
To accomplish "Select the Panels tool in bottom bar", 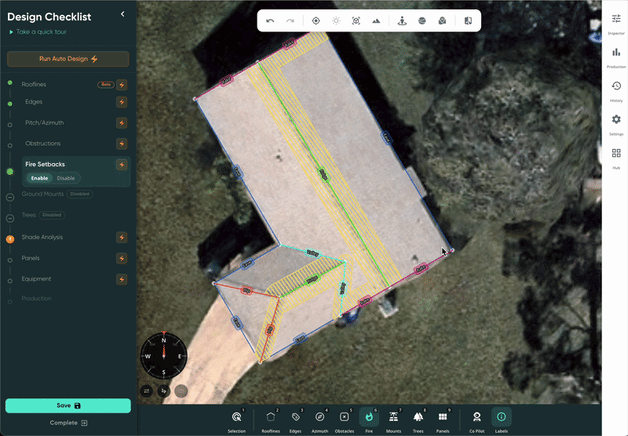I will [x=443, y=420].
